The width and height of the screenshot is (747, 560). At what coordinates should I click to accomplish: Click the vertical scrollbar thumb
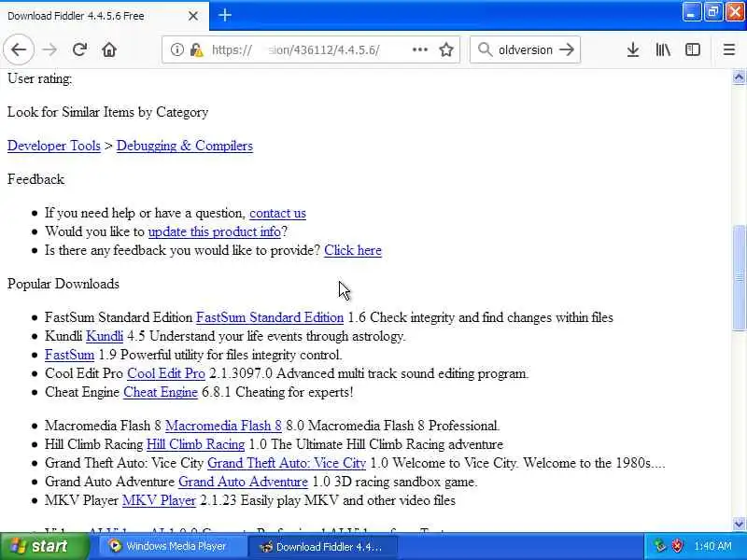pos(739,276)
